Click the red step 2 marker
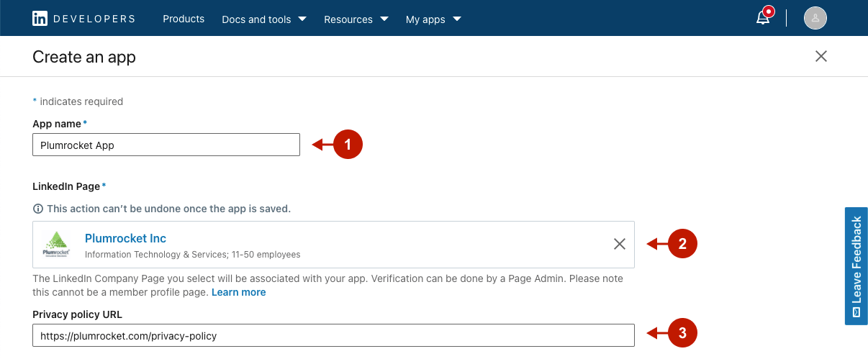The height and width of the screenshot is (359, 868). 682,244
